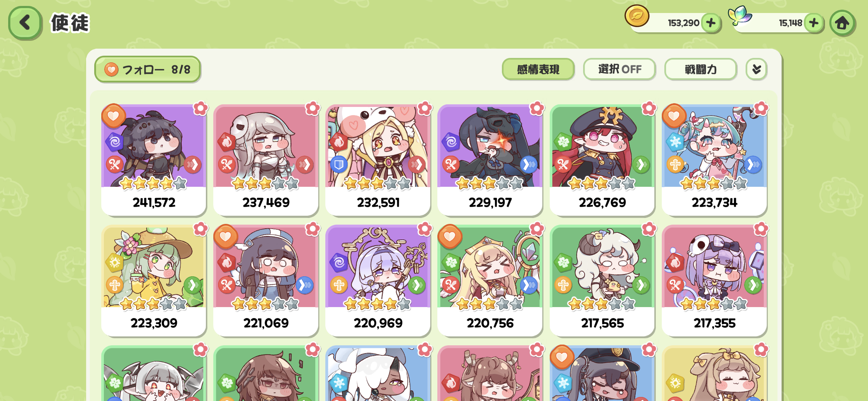
Task: Select the character card with 232,591 power
Action: click(378, 160)
